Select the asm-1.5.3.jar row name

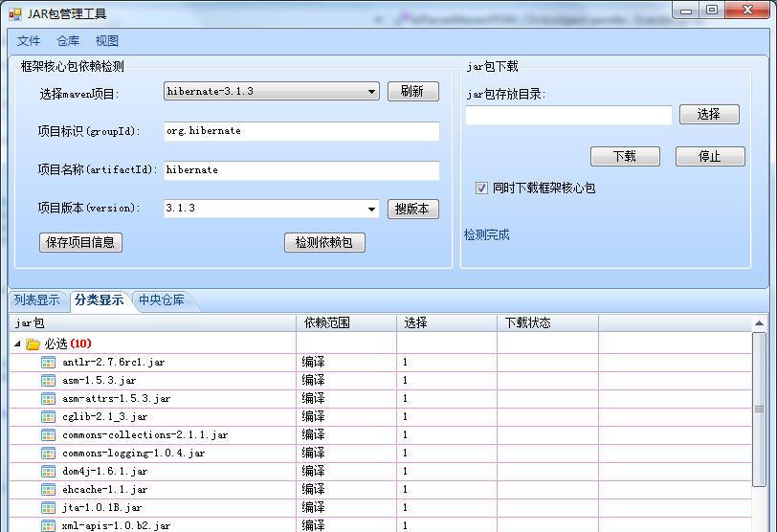click(100, 381)
